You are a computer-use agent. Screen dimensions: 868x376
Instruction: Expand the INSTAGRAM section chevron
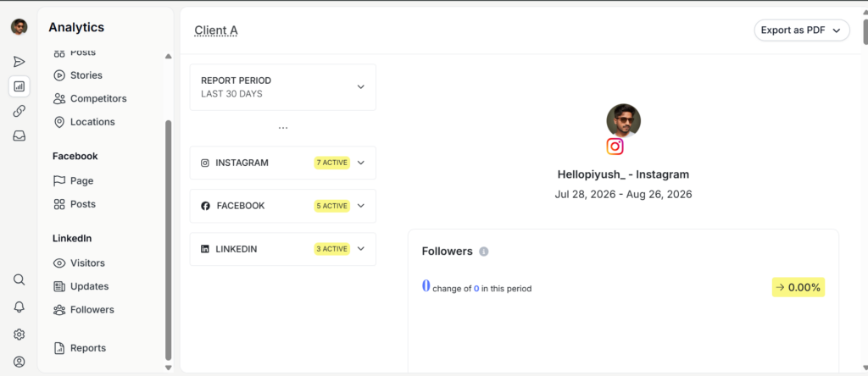(361, 163)
